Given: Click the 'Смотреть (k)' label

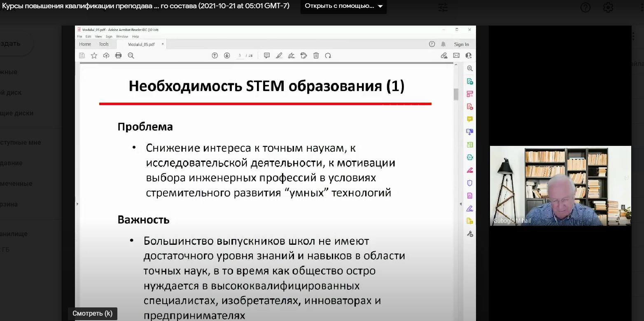Looking at the screenshot, I should coord(93,313).
